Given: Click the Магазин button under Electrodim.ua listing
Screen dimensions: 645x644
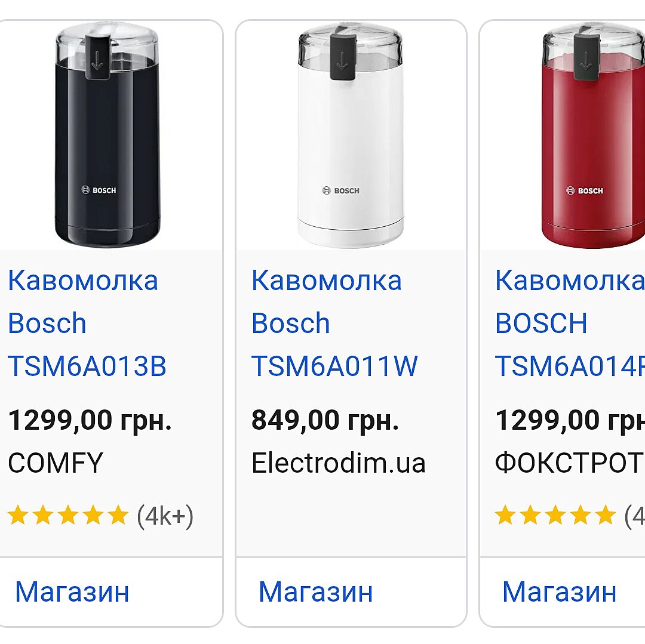Looking at the screenshot, I should click(316, 591).
